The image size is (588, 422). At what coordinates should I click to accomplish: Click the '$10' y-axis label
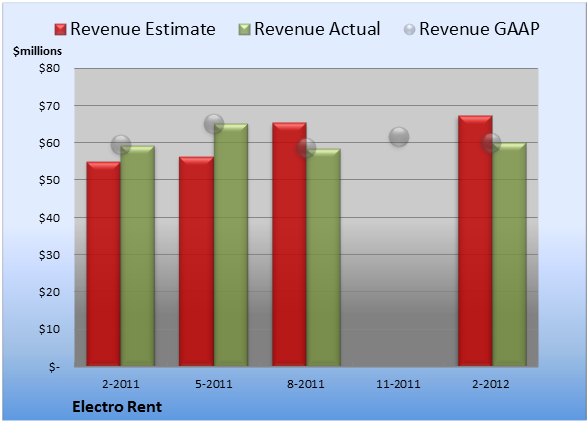point(49,329)
